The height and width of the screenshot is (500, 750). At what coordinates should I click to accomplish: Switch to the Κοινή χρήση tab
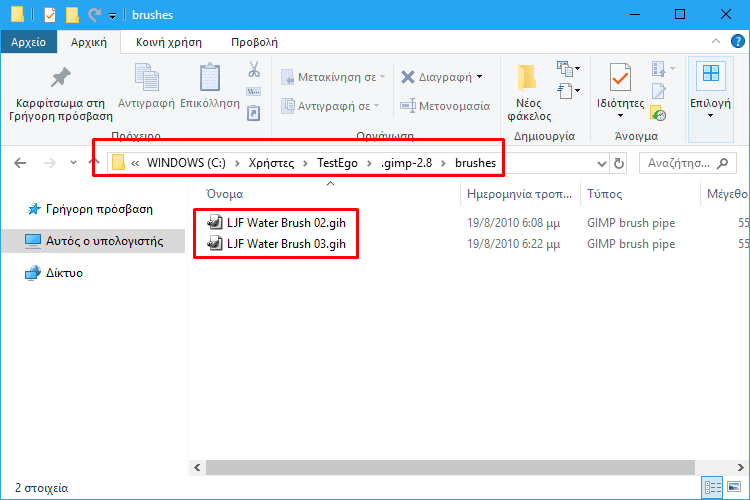(x=169, y=42)
